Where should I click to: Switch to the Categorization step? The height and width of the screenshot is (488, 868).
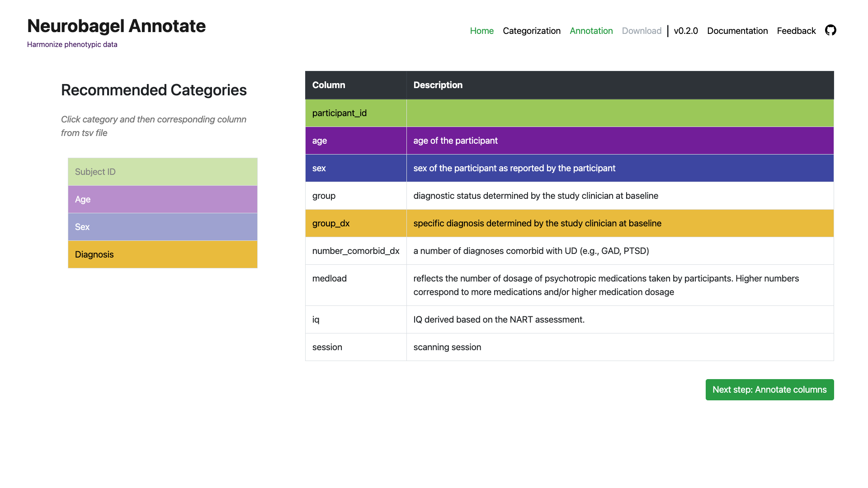point(531,31)
